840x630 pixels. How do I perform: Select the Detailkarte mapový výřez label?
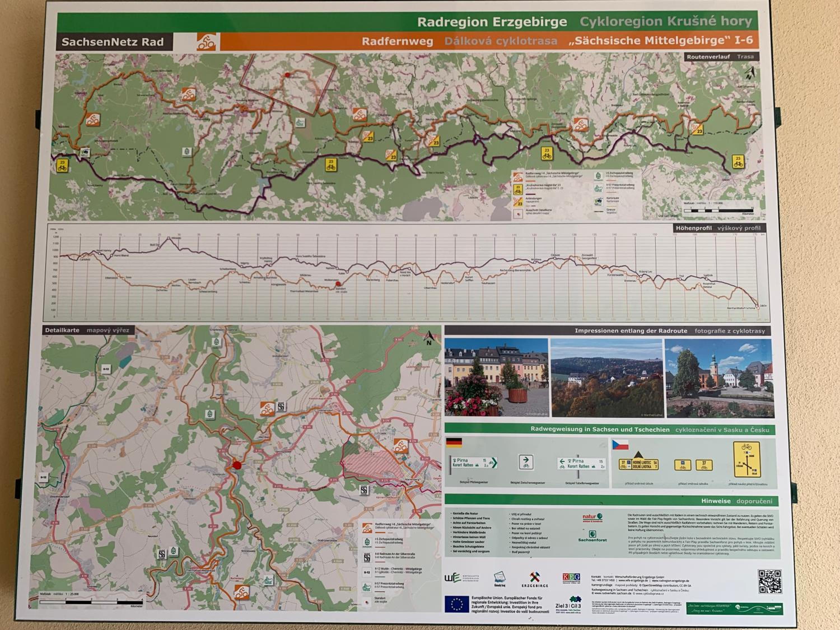coord(87,330)
